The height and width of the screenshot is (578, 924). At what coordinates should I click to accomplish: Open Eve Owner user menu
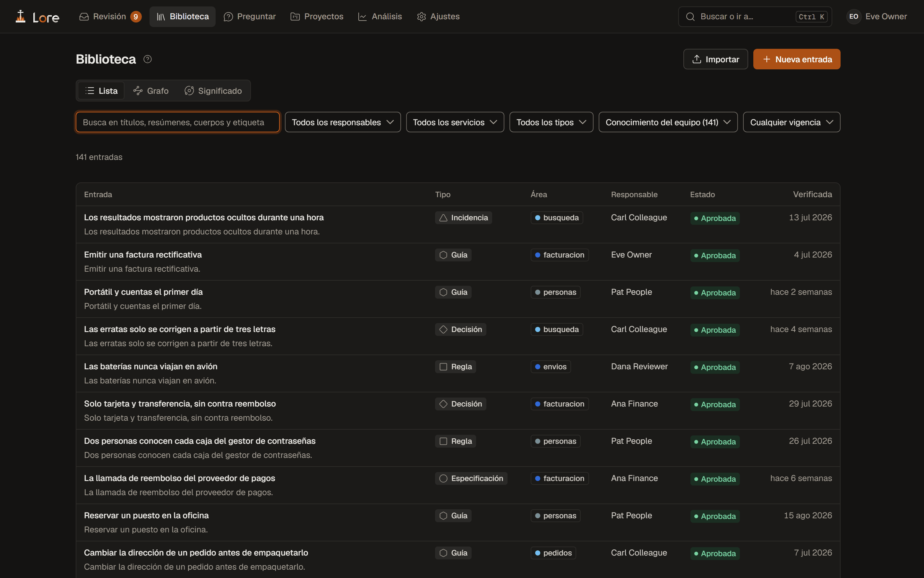[877, 16]
